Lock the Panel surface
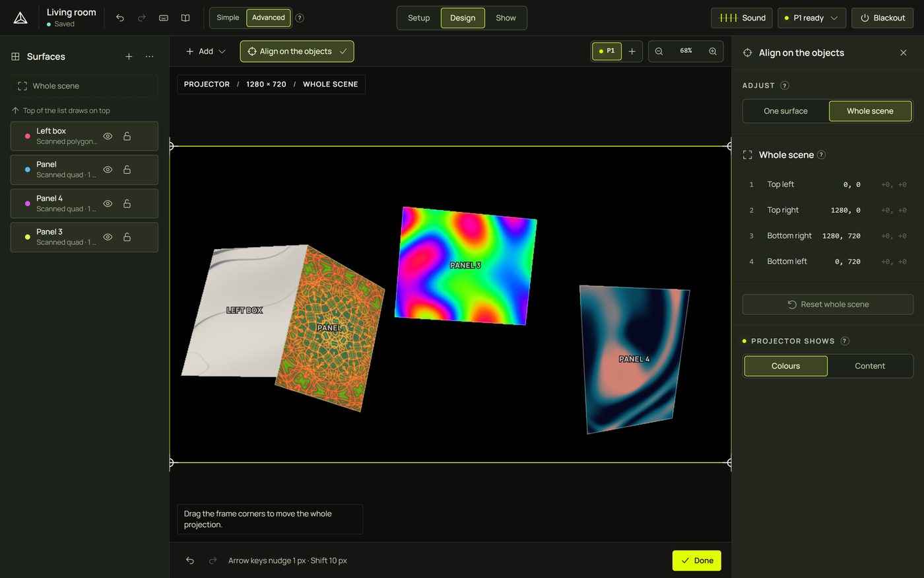924x578 pixels. [127, 170]
